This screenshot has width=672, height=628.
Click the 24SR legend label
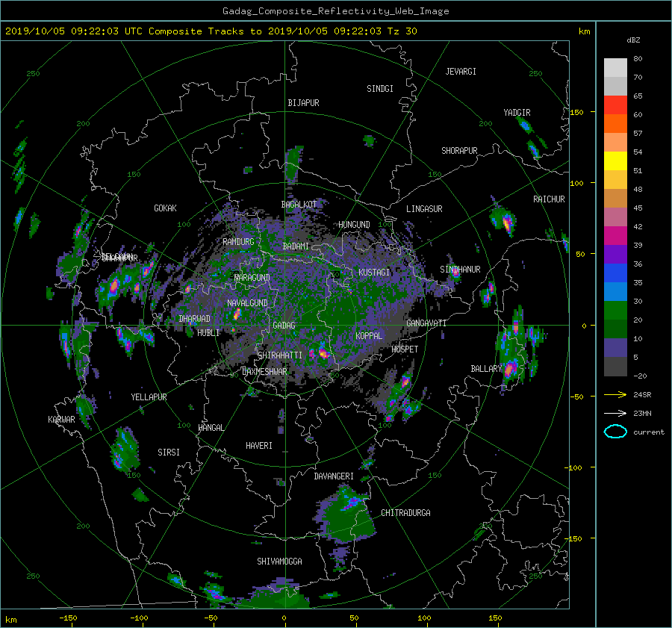coord(642,394)
